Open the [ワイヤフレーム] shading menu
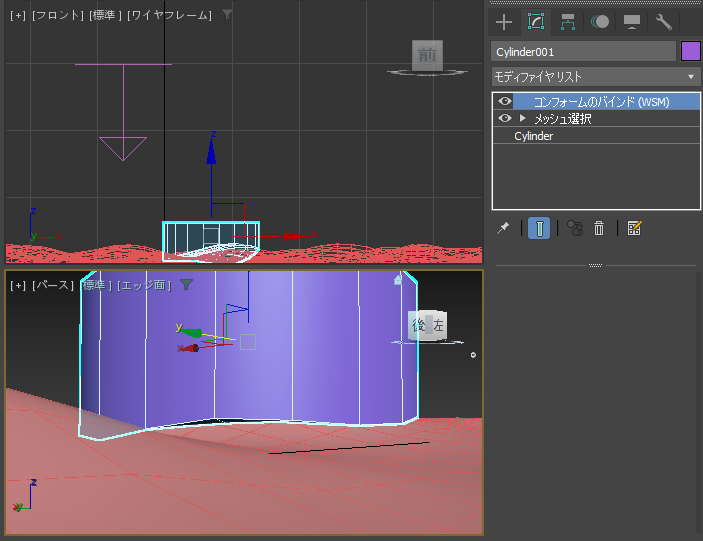703x541 pixels. coord(169,15)
